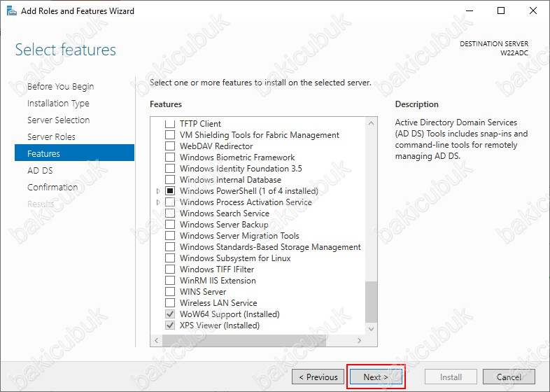Check Windows Biometric Framework

[170, 157]
